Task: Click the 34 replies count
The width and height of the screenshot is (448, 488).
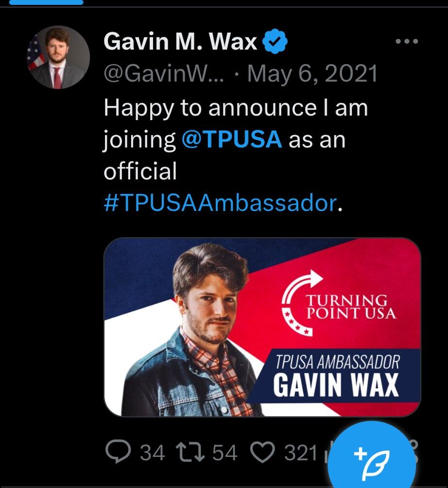Action: pos(152,453)
